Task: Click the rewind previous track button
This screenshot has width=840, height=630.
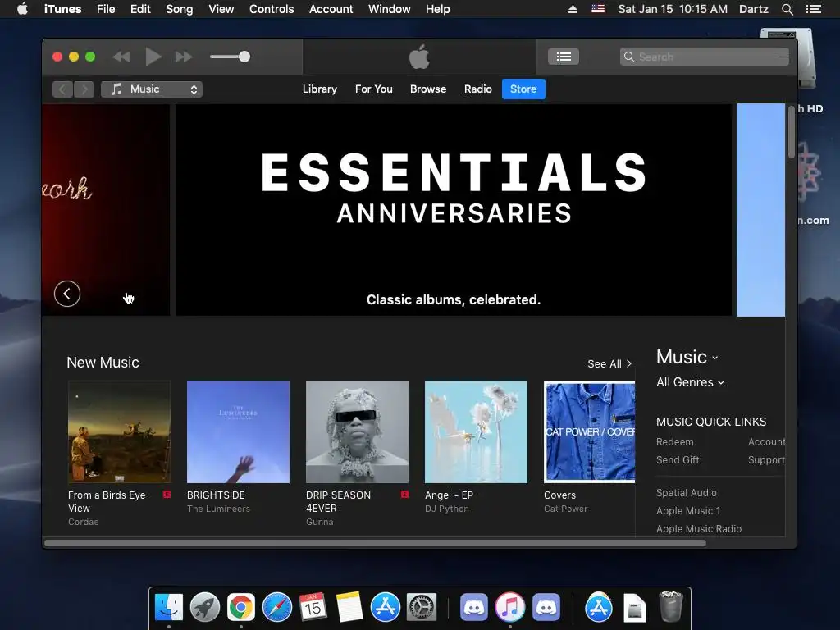Action: [x=121, y=57]
